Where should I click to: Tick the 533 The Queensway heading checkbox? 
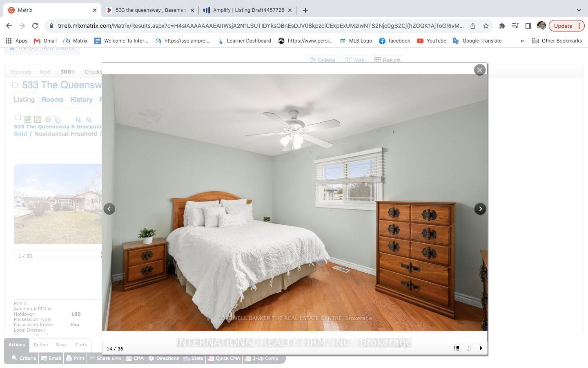click(x=15, y=85)
